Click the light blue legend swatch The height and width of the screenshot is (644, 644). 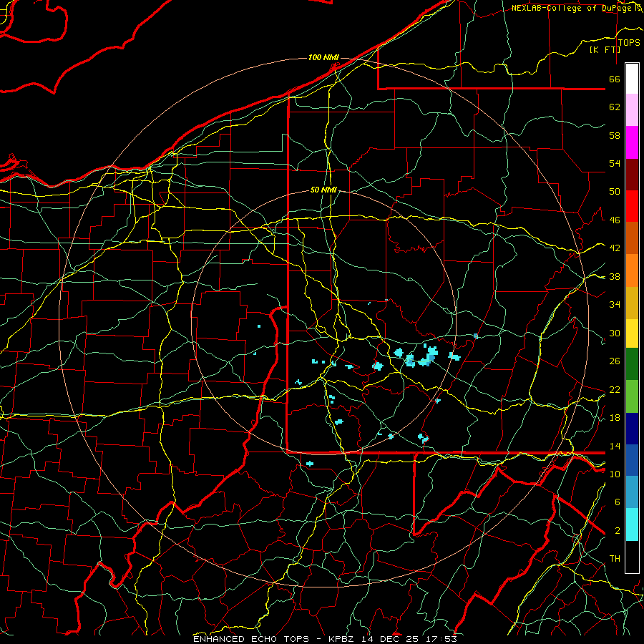[632, 492]
